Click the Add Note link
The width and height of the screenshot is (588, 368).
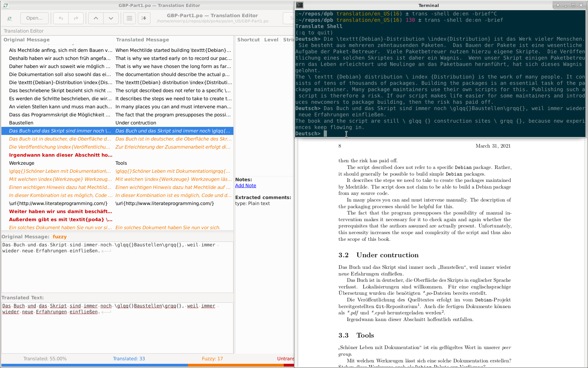[246, 185]
